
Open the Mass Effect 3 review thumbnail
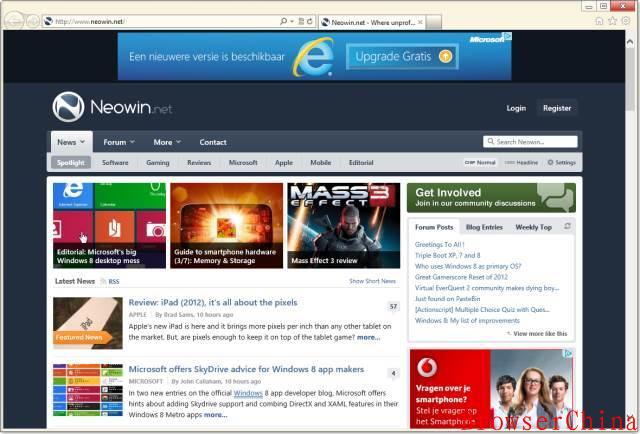click(x=344, y=225)
